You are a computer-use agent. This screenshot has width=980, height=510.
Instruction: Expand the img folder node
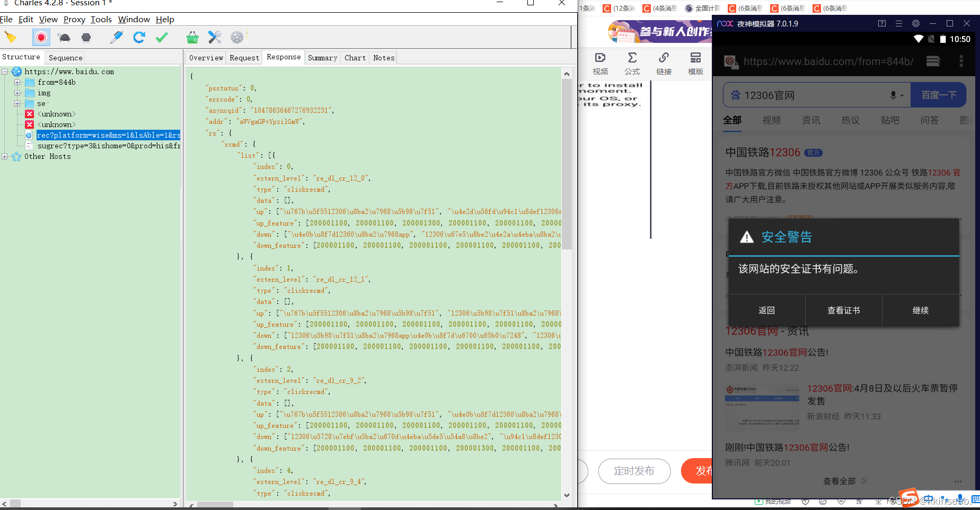[x=17, y=93]
